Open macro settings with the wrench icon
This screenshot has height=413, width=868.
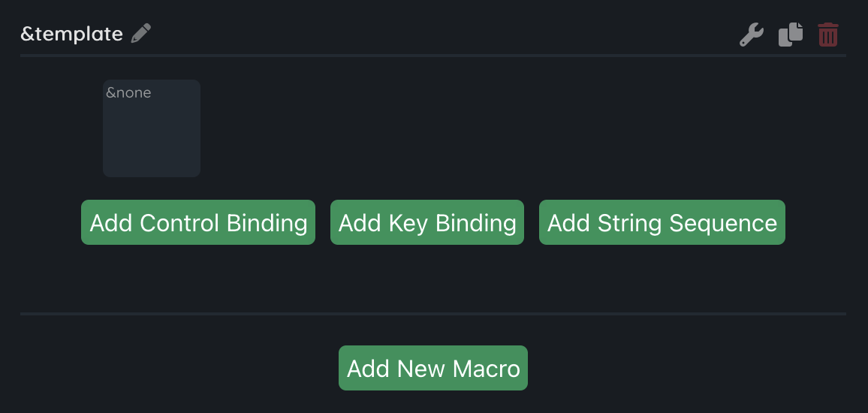752,35
